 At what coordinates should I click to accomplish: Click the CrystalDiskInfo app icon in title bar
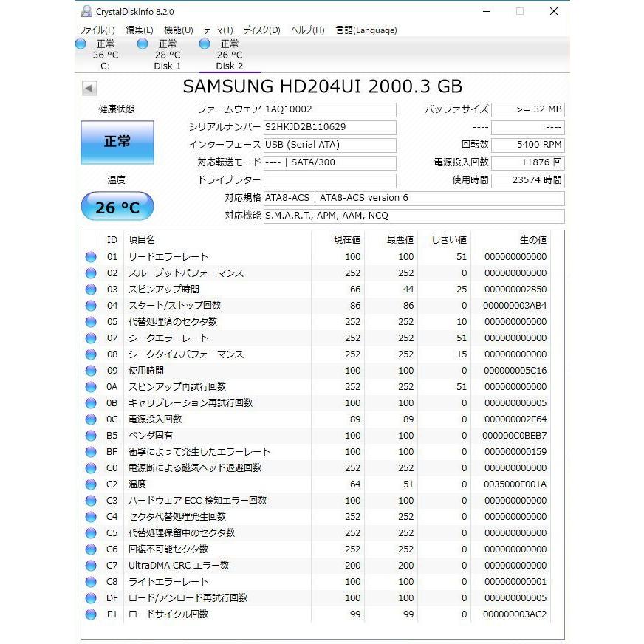click(x=86, y=12)
